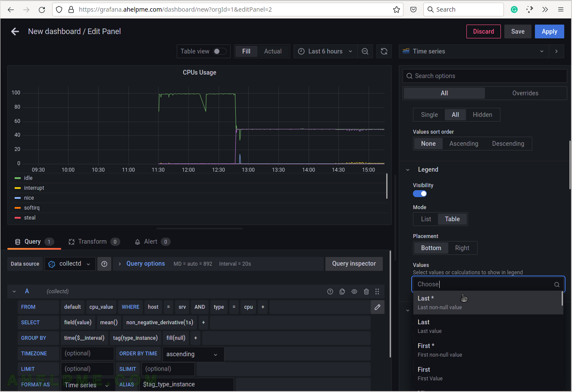Click the Save button
The width and height of the screenshot is (572, 392).
point(518,31)
